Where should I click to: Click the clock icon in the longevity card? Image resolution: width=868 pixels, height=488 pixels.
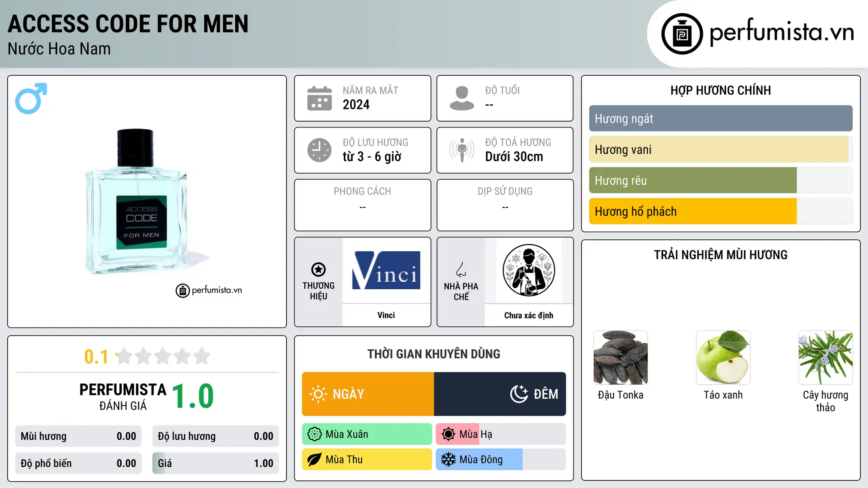[x=320, y=150]
